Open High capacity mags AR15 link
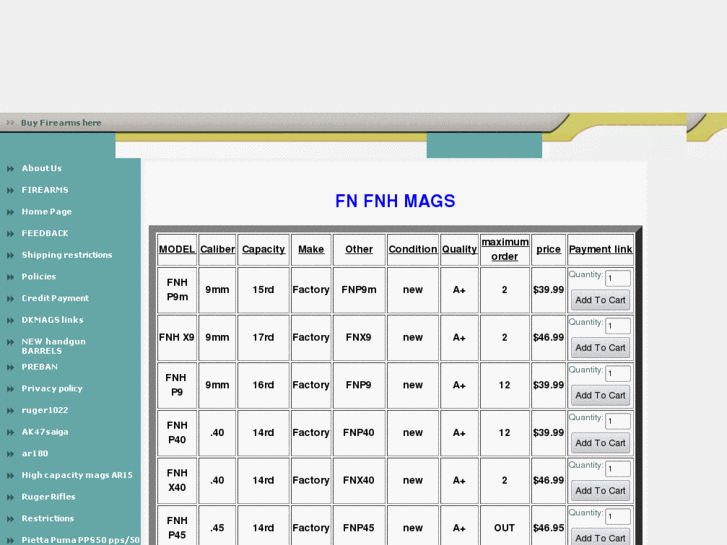The image size is (727, 545). click(77, 475)
